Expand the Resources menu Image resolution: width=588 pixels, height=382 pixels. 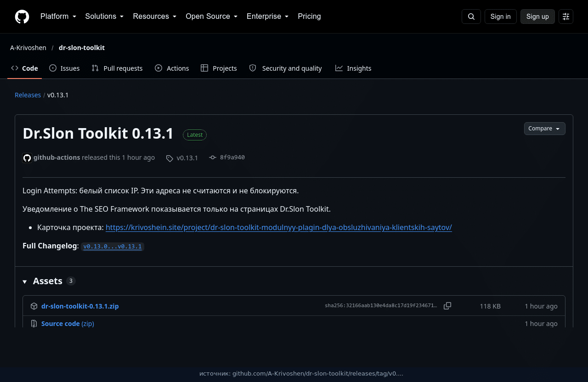pyautogui.click(x=155, y=17)
